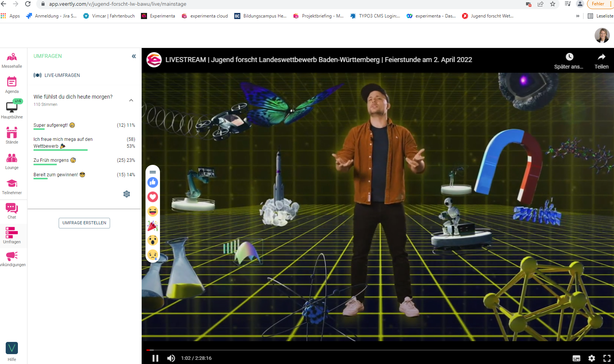Mute the video player volume
This screenshot has height=364, width=614.
pos(171,358)
